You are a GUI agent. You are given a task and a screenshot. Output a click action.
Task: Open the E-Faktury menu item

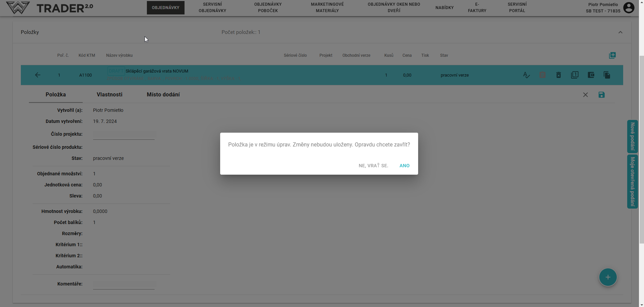(477, 8)
